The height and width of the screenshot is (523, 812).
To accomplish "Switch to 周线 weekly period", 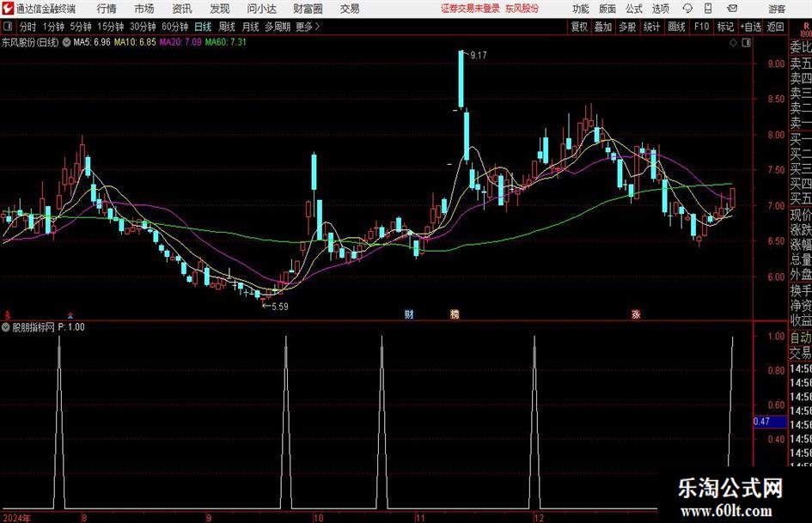I will tap(227, 27).
